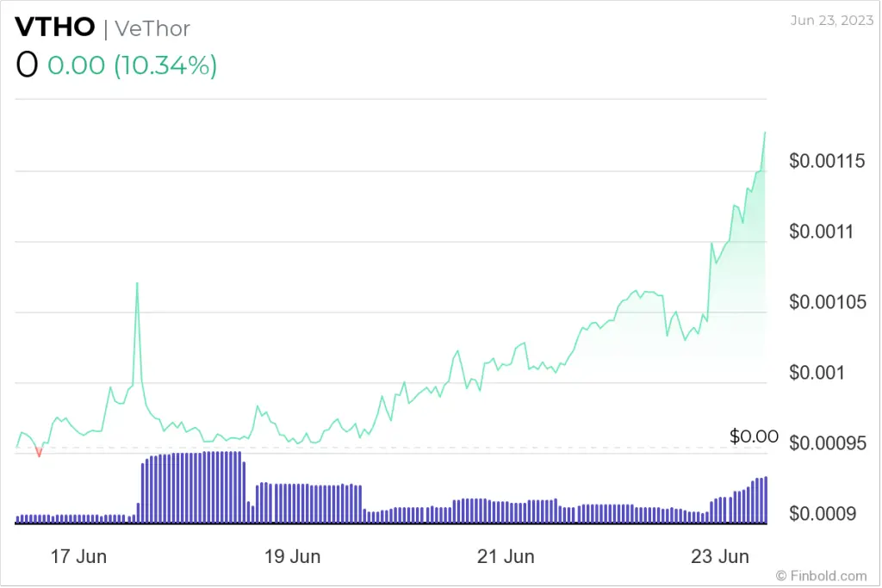This screenshot has width=882, height=588.
Task: Click the Jun 23, 2023 date label
Action: [828, 20]
